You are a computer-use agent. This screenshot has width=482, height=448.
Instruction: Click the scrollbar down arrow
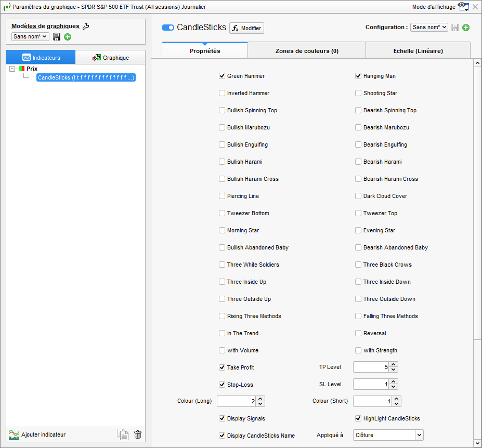(x=477, y=443)
